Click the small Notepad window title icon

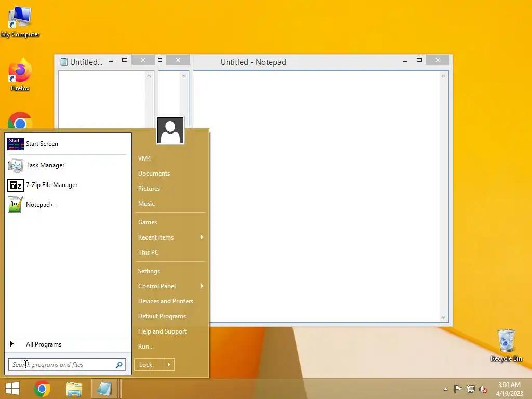[x=63, y=62]
